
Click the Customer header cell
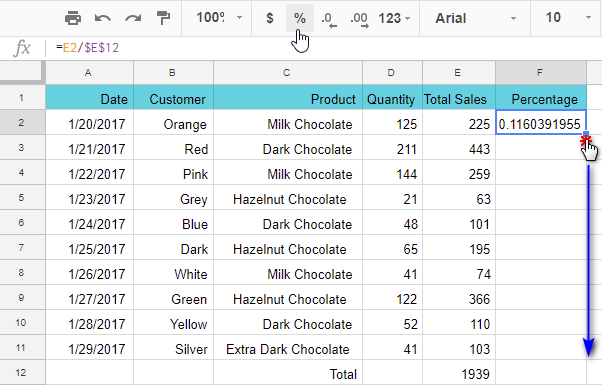click(173, 97)
